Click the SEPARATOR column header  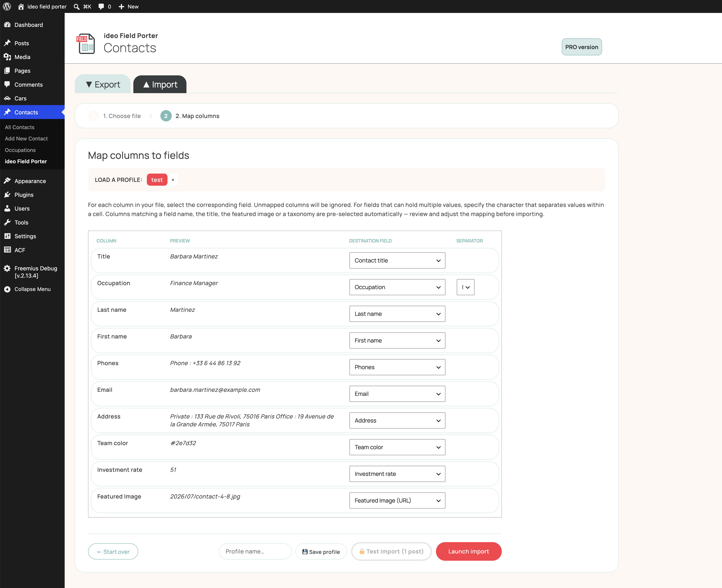[x=470, y=241]
